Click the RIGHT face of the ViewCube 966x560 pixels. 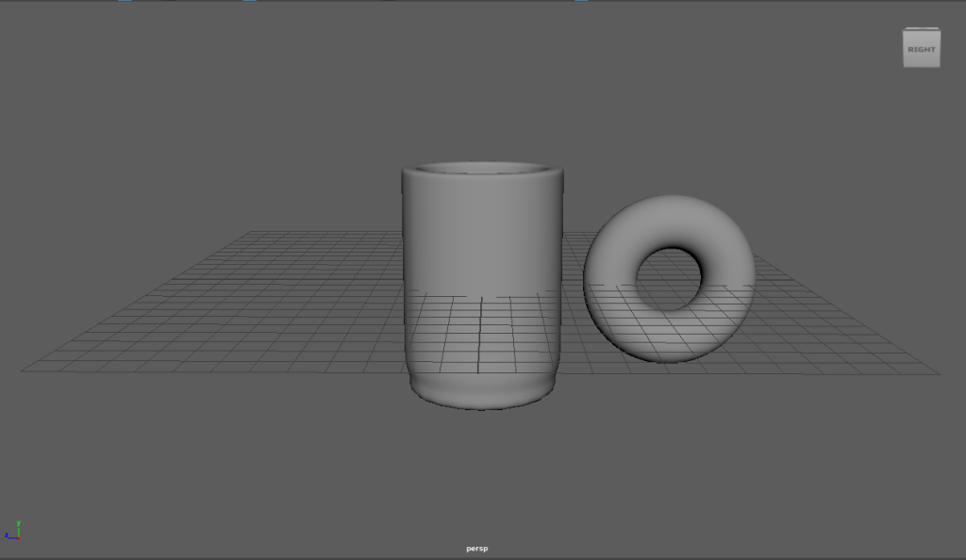(x=922, y=50)
